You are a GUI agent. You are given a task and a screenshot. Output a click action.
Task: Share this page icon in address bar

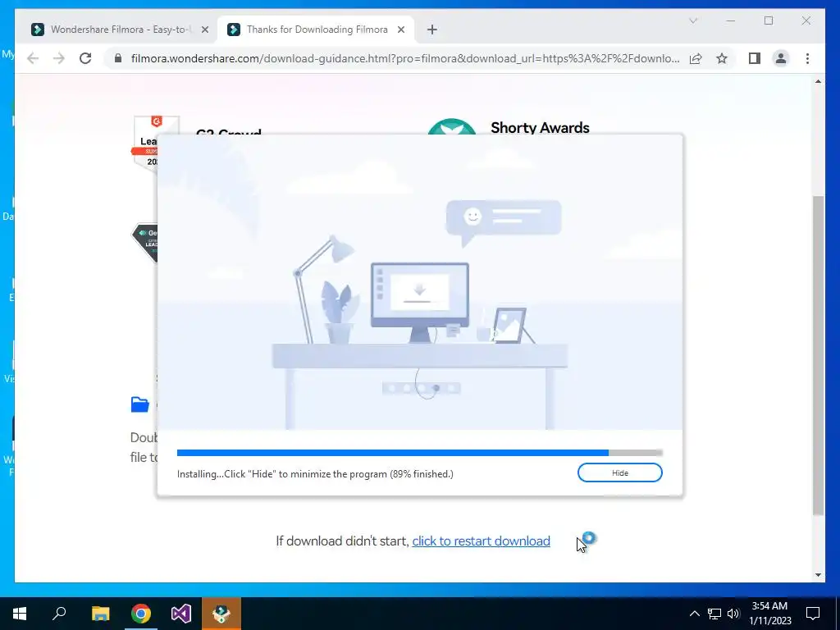(x=696, y=58)
